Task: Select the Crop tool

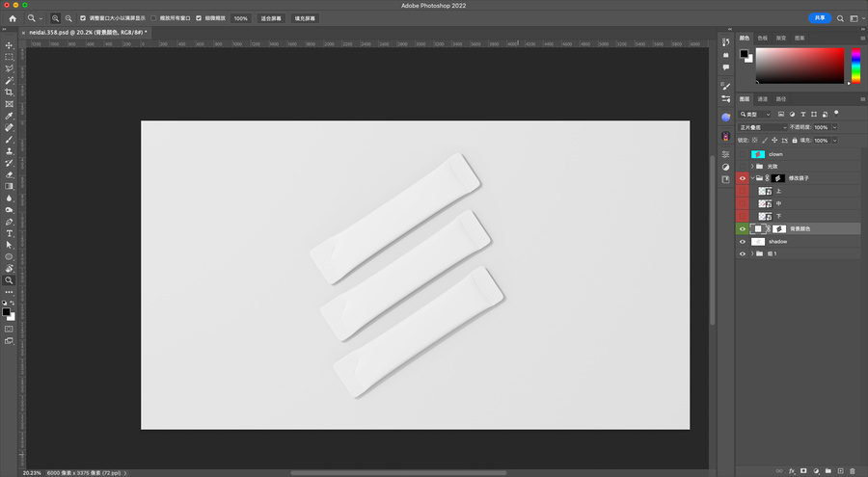Action: tap(9, 92)
